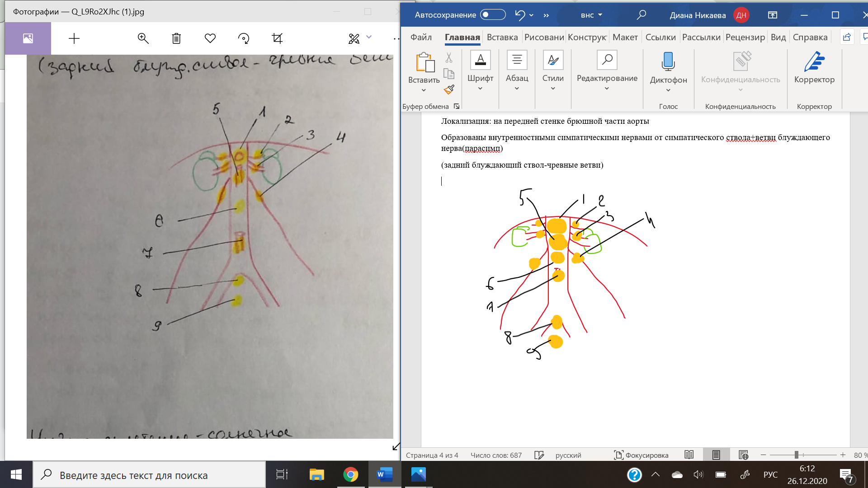Viewport: 868px width, 488px height.
Task: Switch to the Ссылки ribbon tab
Action: click(x=660, y=37)
